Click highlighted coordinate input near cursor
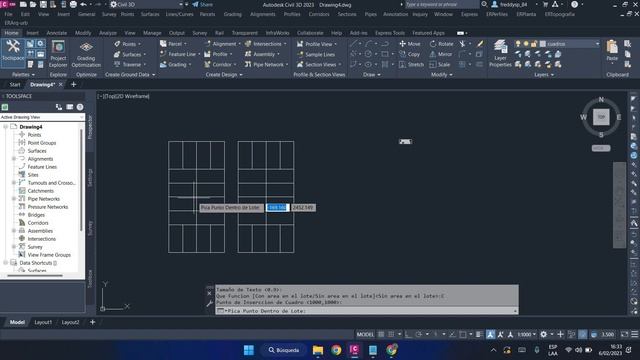 [278, 208]
